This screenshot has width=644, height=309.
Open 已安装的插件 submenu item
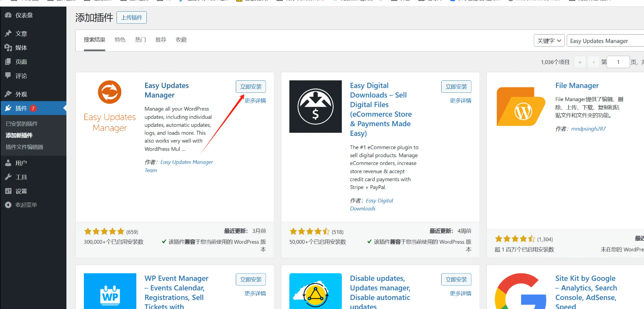pyautogui.click(x=22, y=124)
